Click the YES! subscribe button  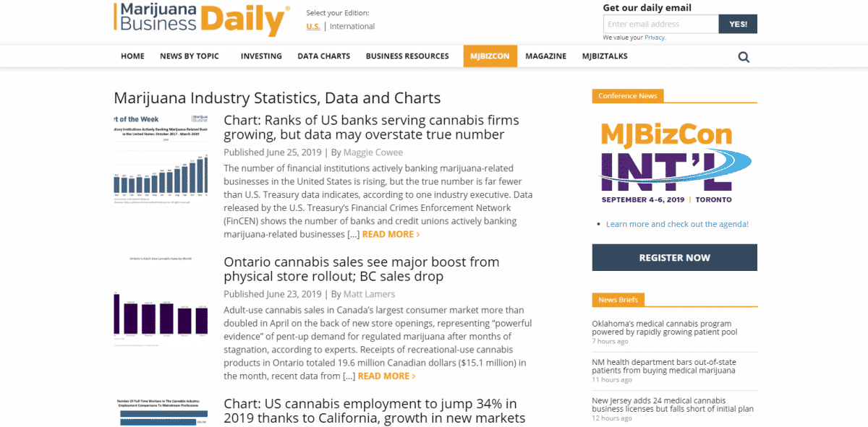[x=738, y=24]
